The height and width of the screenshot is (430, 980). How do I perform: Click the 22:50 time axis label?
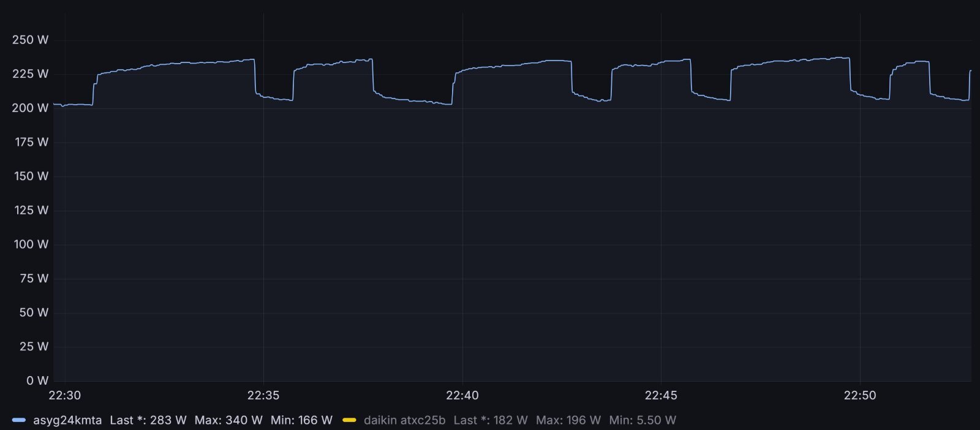click(x=860, y=396)
